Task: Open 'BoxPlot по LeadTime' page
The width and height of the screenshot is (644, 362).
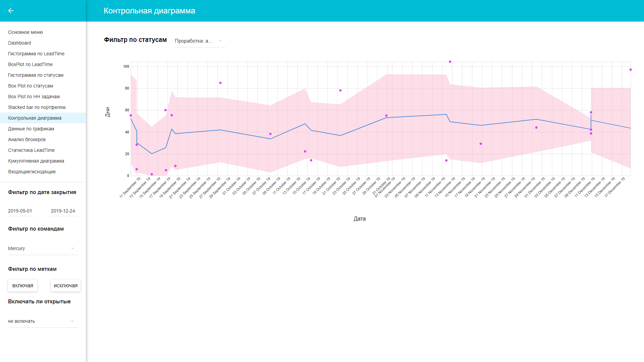Action: (x=30, y=64)
